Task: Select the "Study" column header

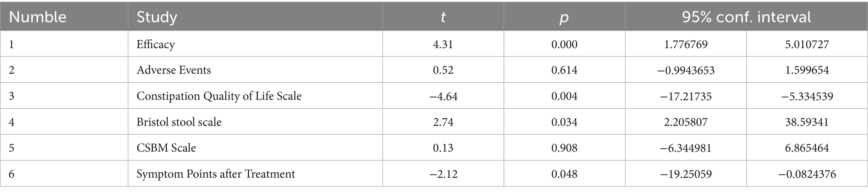Action: pos(157,17)
